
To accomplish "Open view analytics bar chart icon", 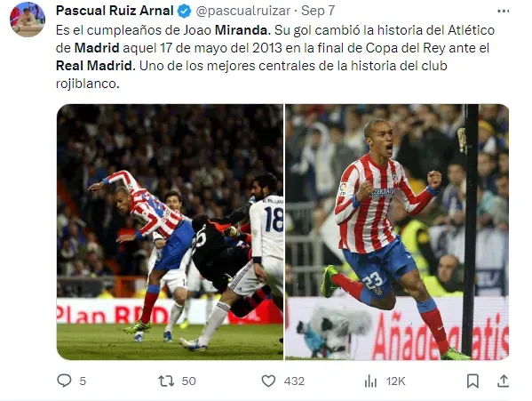I will pyautogui.click(x=371, y=381).
